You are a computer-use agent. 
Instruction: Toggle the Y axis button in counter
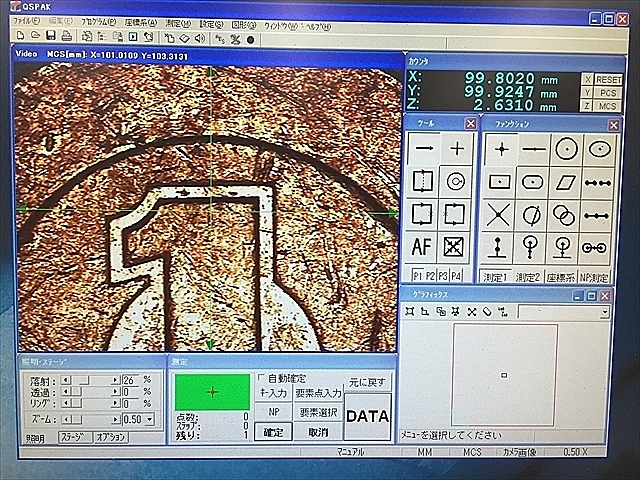tap(587, 93)
